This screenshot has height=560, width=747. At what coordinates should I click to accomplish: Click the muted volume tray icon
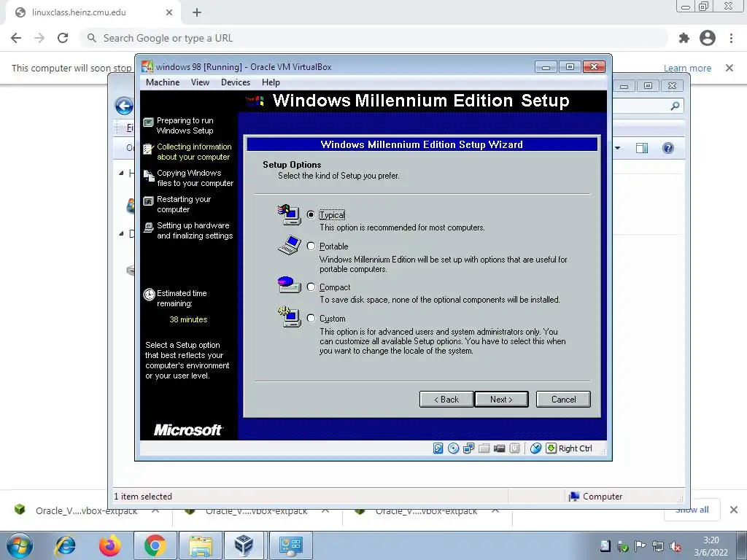tap(675, 547)
